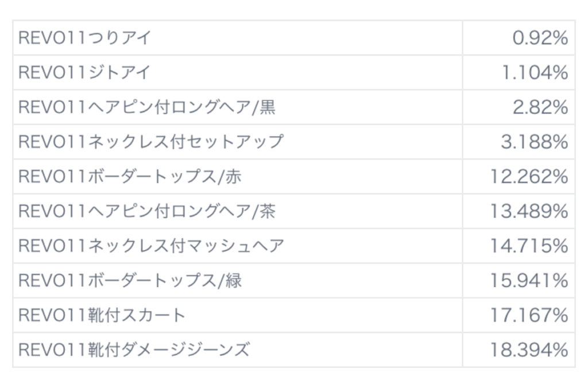Click REVO11ヘアピン付ロングヘア/茶 item name
Viewport: 588px width, 388px height.
coord(147,211)
